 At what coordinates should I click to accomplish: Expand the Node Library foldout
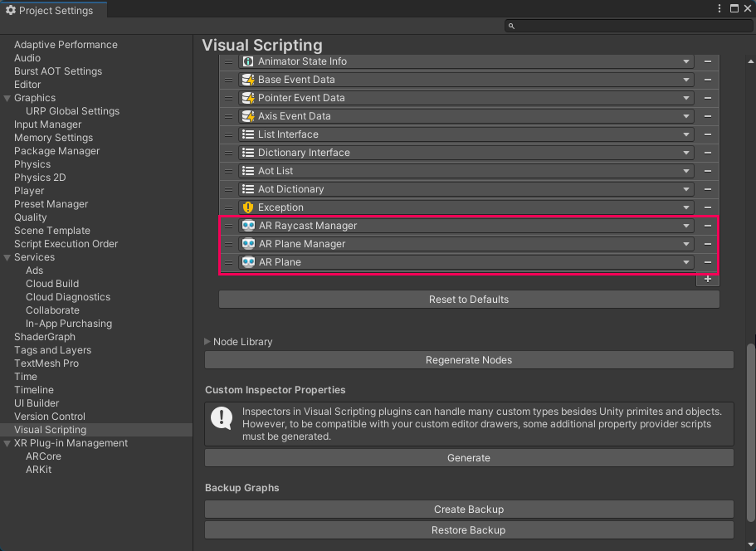click(x=207, y=342)
